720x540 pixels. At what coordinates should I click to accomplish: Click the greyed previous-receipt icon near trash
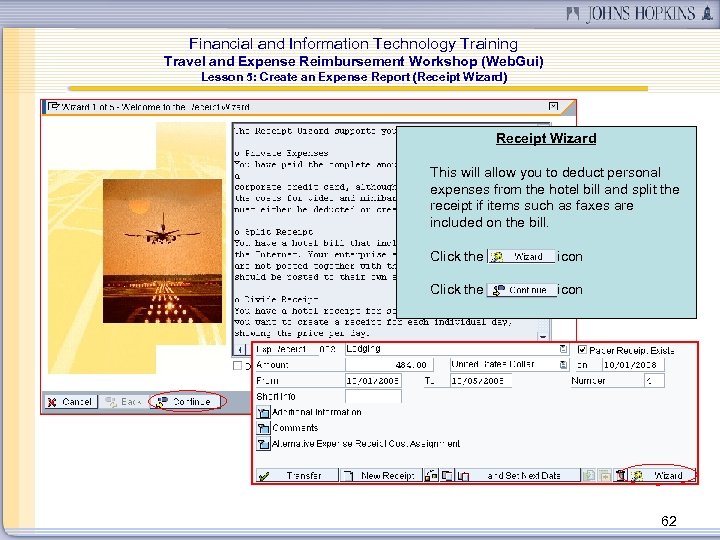pos(589,476)
